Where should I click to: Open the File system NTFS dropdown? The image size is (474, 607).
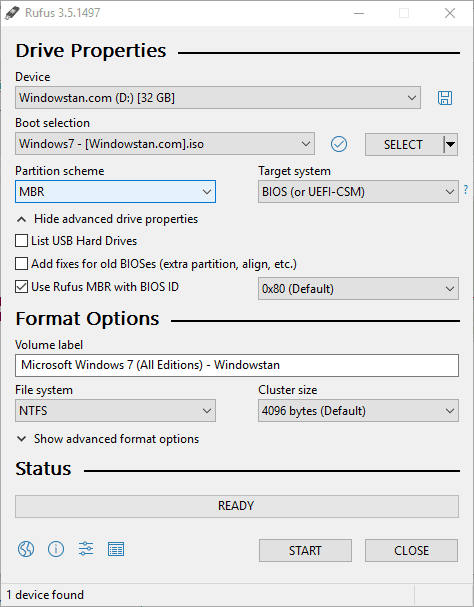click(115, 411)
